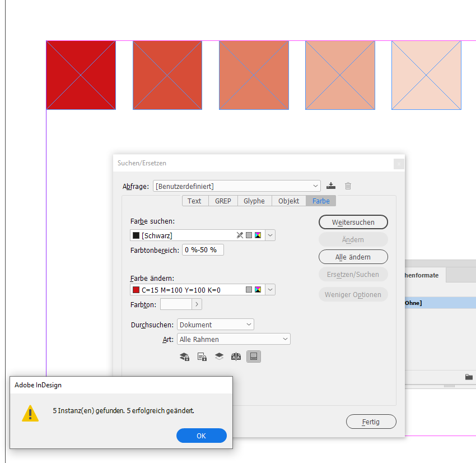Click the Fertig button
This screenshot has width=476, height=463.
[371, 422]
